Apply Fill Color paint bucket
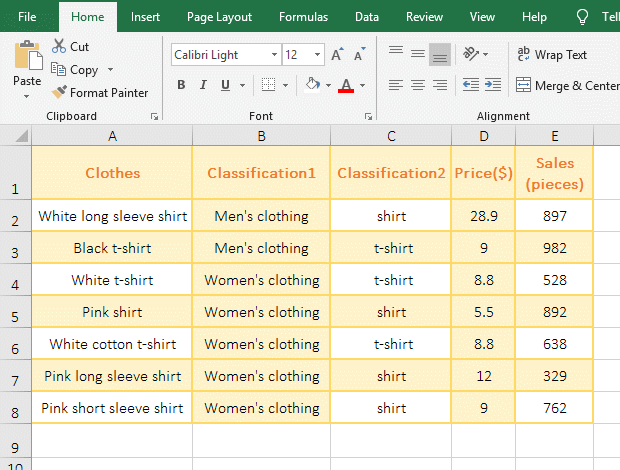The image size is (620, 470). tap(312, 85)
